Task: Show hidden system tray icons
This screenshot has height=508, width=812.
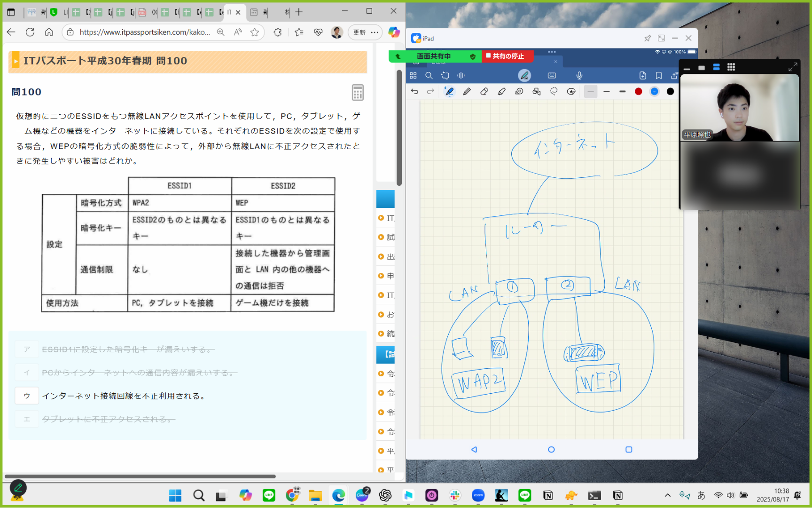Action: coord(667,495)
